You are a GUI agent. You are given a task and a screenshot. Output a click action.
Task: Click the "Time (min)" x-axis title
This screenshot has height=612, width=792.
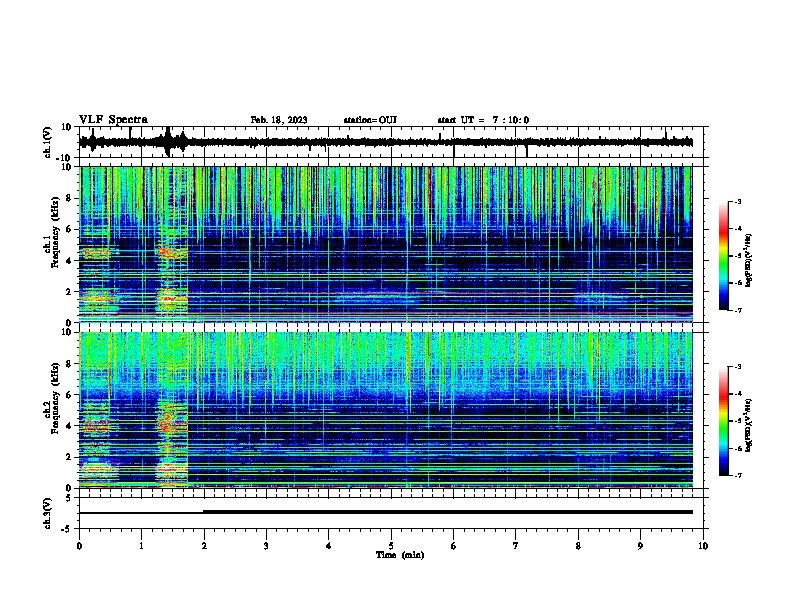point(400,555)
